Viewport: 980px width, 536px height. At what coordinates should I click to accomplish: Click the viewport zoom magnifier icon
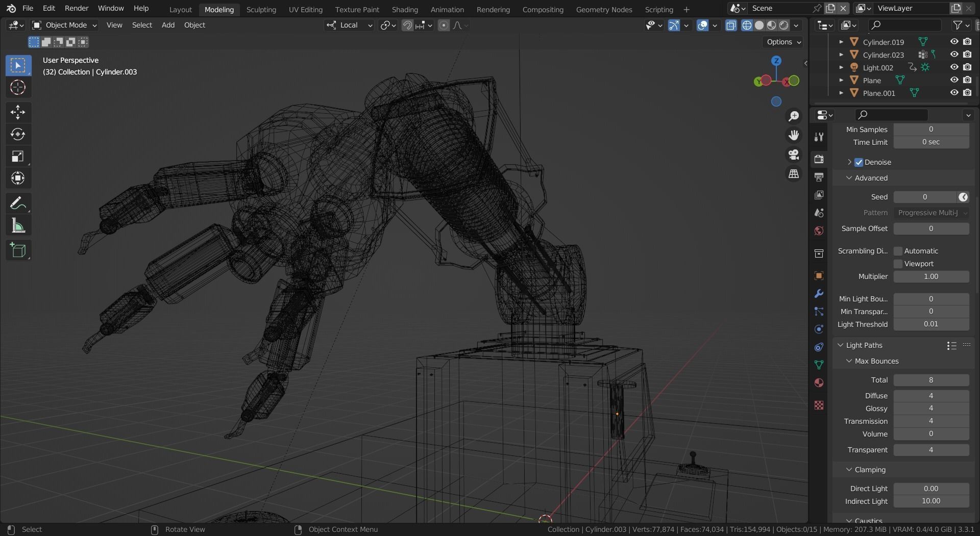tap(794, 116)
